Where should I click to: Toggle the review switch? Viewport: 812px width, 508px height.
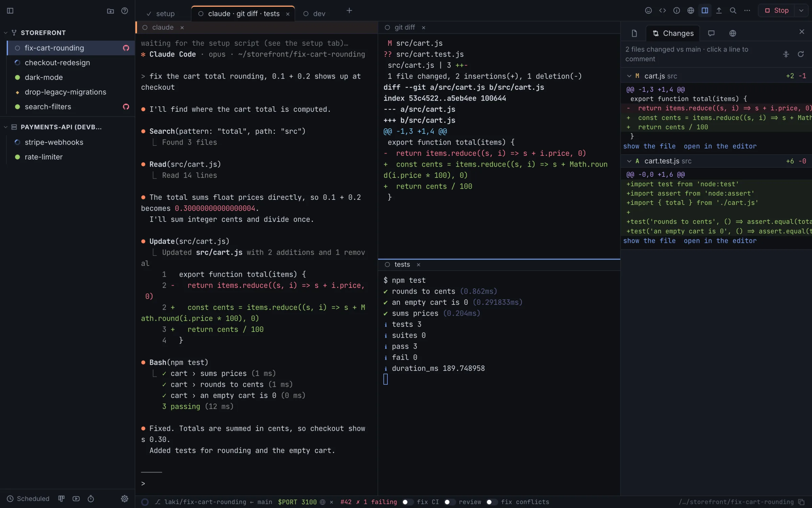[450, 502]
